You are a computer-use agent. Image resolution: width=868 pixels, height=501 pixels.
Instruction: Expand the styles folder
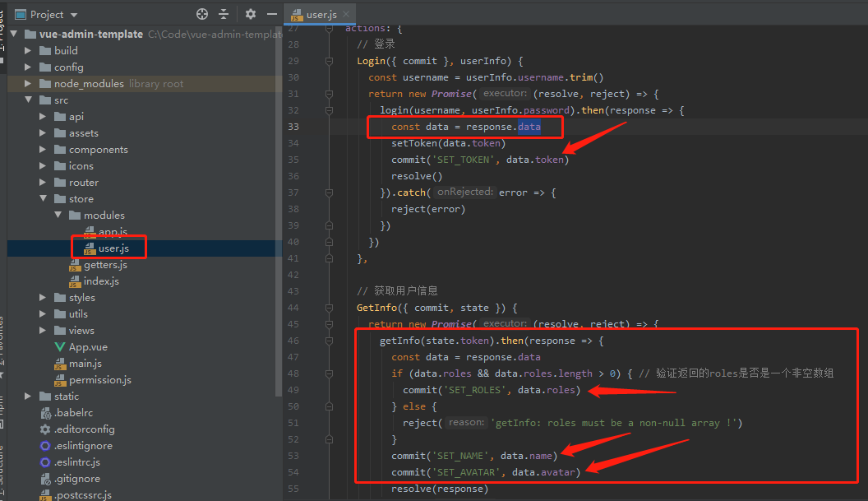tap(43, 298)
